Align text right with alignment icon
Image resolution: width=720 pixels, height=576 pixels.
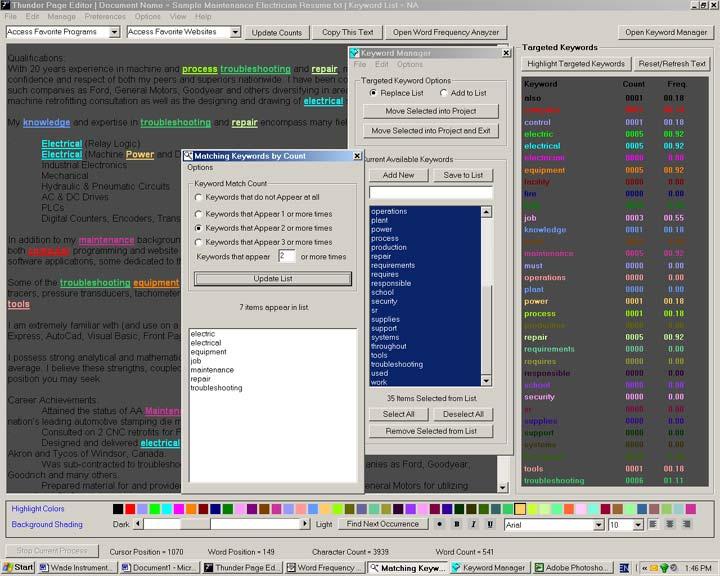coord(686,524)
